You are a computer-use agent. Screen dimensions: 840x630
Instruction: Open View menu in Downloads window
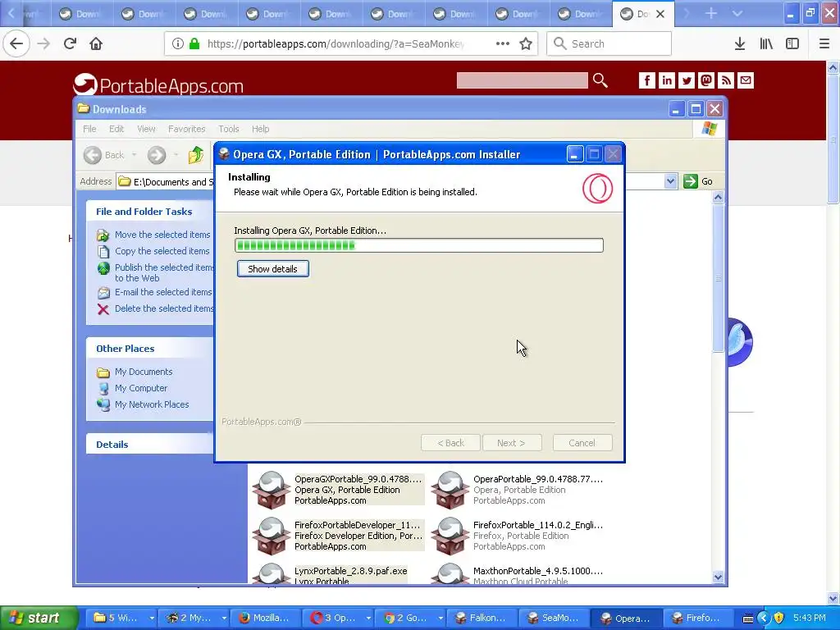click(x=146, y=129)
